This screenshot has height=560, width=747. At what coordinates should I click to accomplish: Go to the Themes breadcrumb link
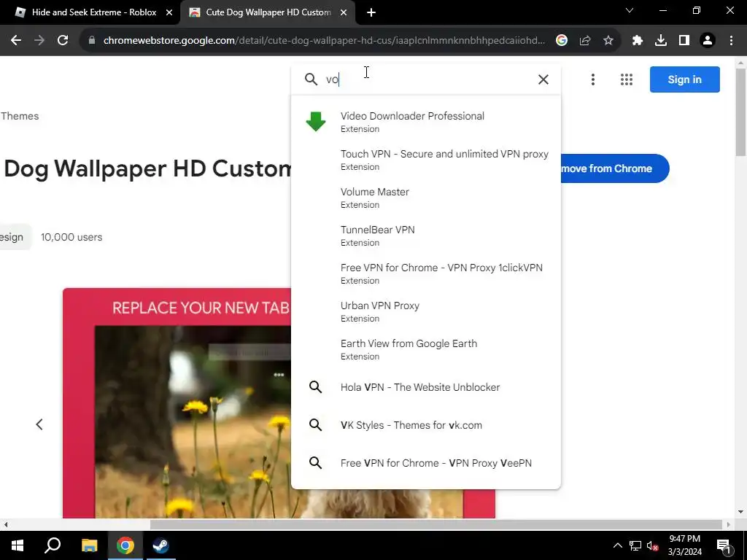point(20,116)
